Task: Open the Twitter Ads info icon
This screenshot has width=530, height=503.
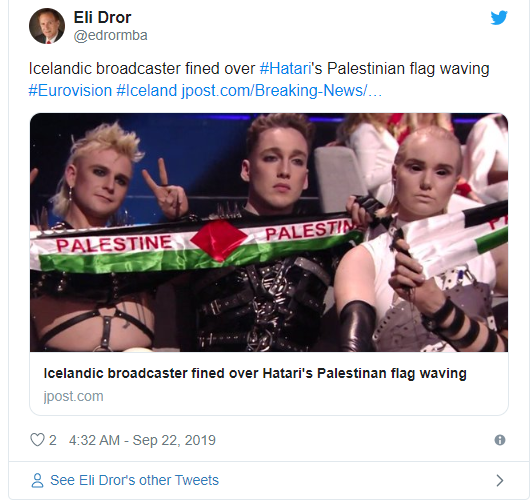Action: 500,440
